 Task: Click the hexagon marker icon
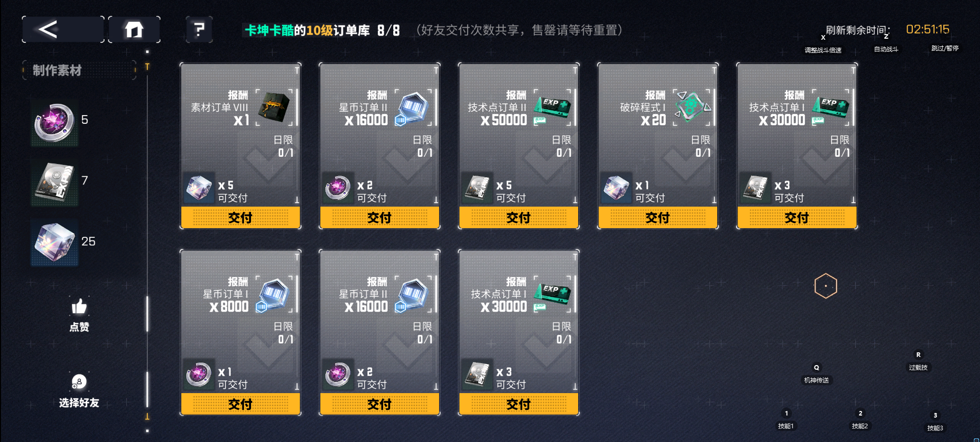tap(826, 286)
